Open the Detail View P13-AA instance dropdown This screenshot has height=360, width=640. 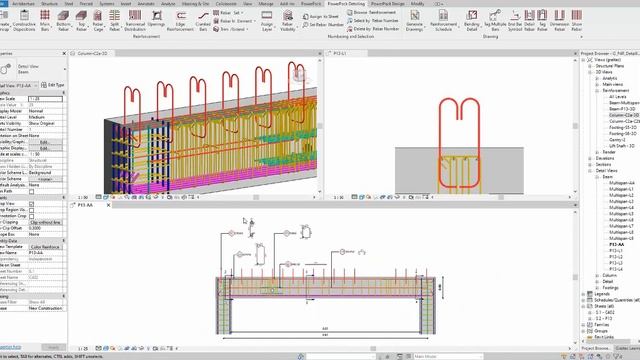pos(19,85)
